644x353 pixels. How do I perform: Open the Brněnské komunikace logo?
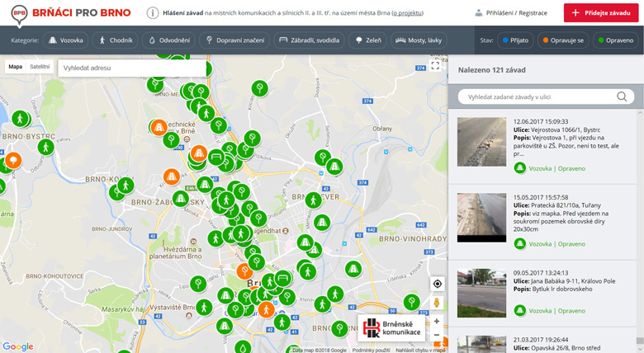(391, 328)
